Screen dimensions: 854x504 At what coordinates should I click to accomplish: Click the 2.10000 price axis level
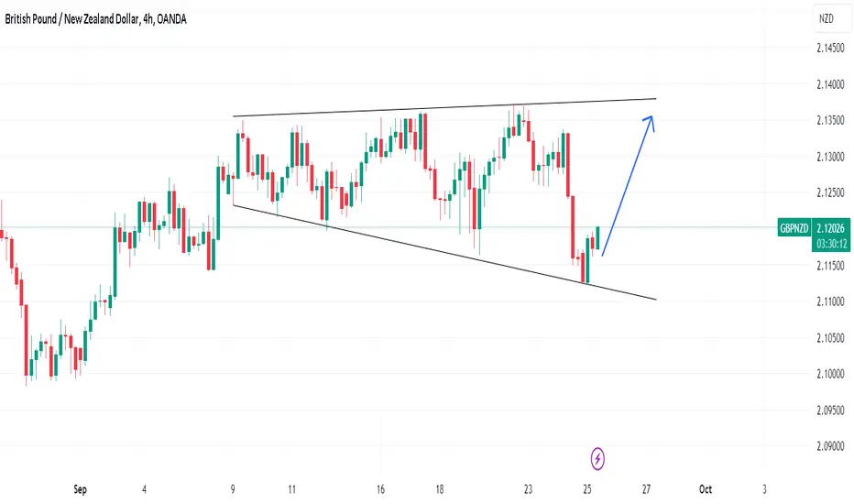click(830, 374)
